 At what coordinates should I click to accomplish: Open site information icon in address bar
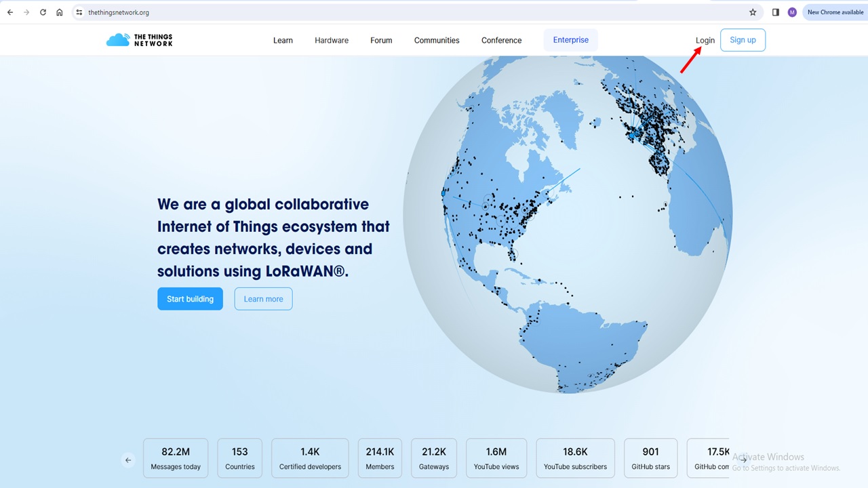79,12
